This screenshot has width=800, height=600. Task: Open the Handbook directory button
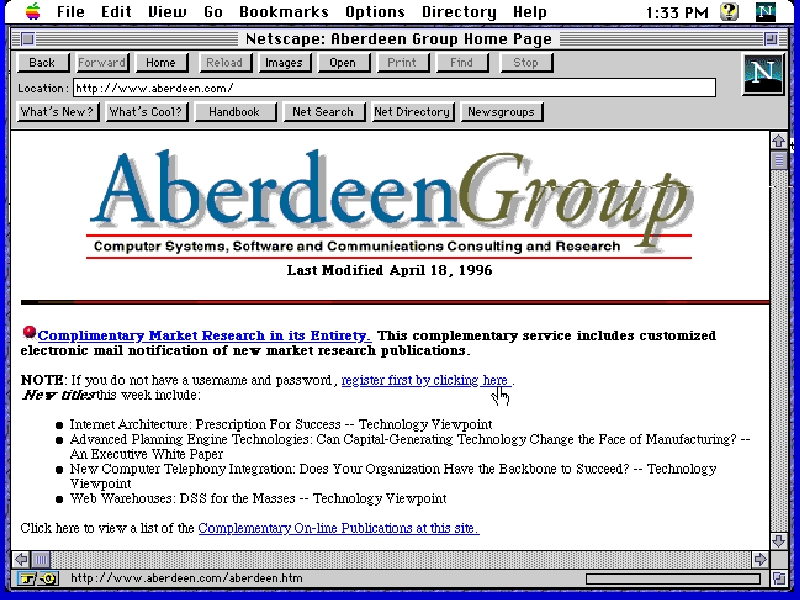(x=235, y=112)
